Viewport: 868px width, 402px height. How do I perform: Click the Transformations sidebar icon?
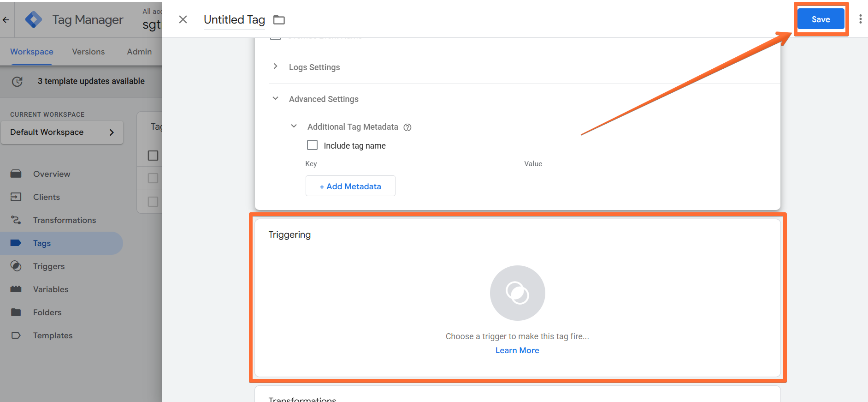click(x=16, y=220)
